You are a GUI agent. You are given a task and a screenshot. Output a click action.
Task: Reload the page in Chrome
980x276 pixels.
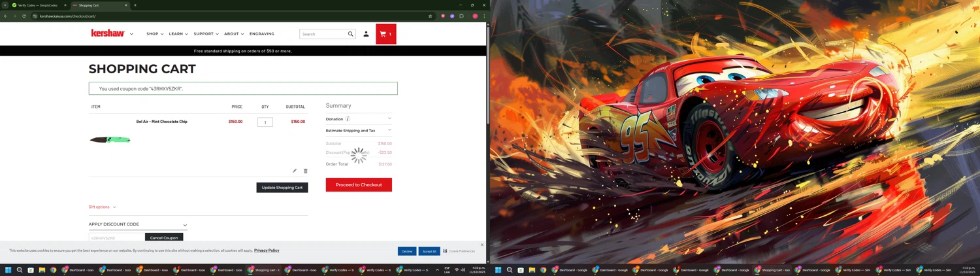(x=24, y=16)
